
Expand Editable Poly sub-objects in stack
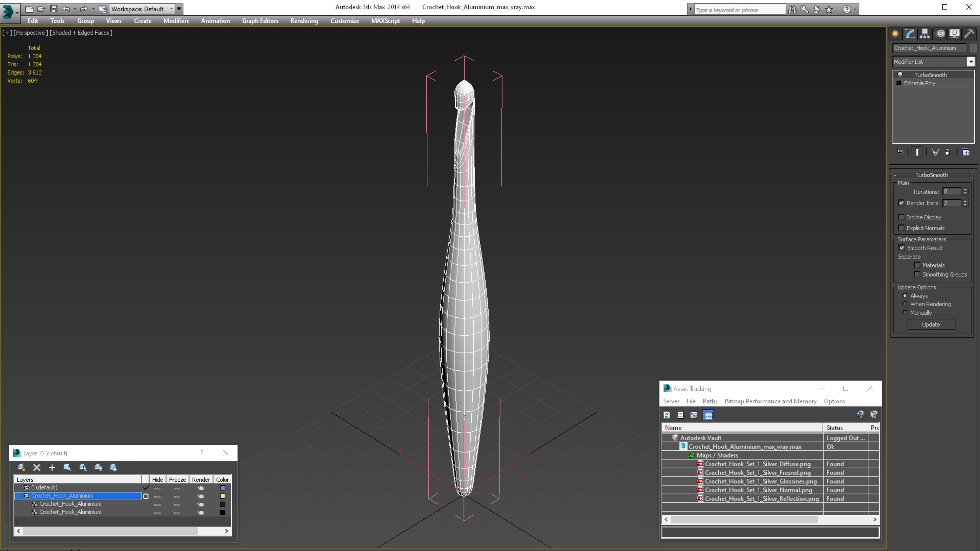(899, 83)
